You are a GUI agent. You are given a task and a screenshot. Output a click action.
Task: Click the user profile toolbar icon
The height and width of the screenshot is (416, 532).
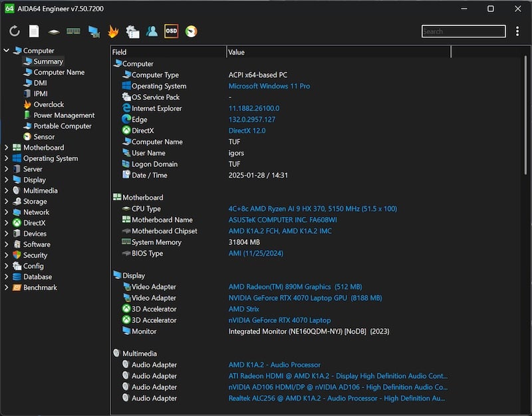[152, 31]
